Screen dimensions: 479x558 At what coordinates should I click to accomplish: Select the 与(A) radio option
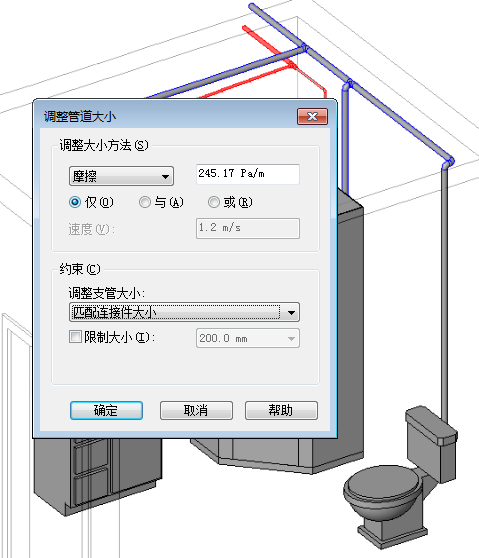click(x=144, y=202)
